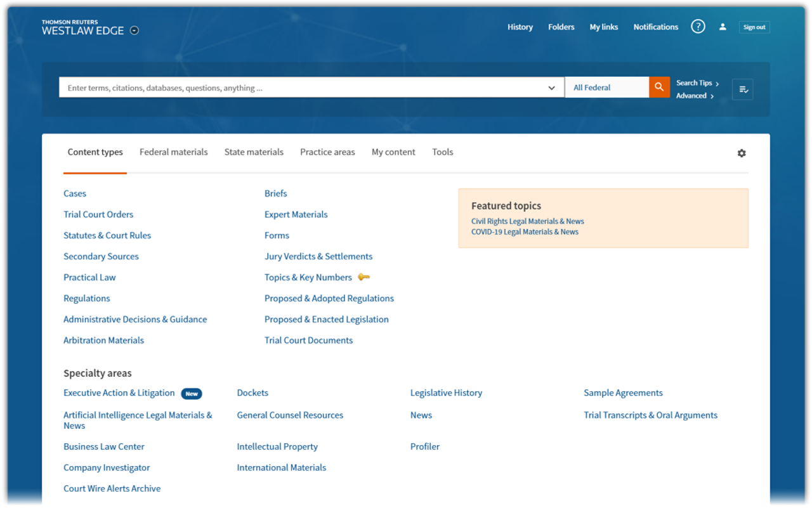Open the Practice areas tab

327,152
